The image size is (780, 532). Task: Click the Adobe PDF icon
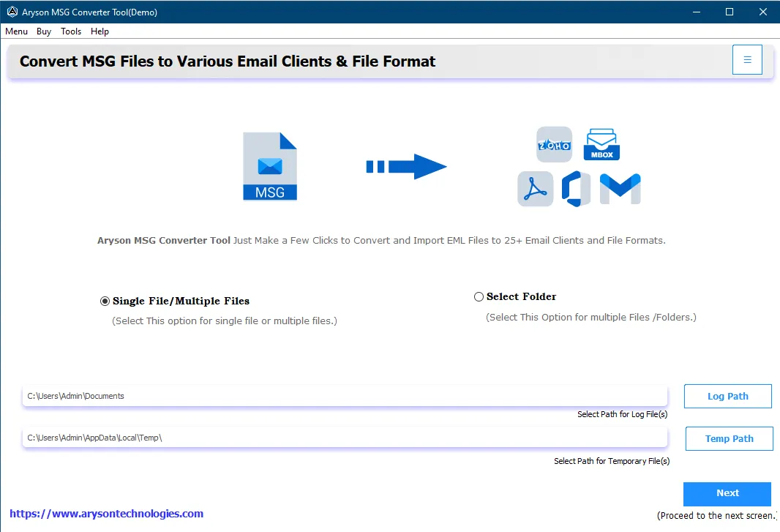(536, 189)
